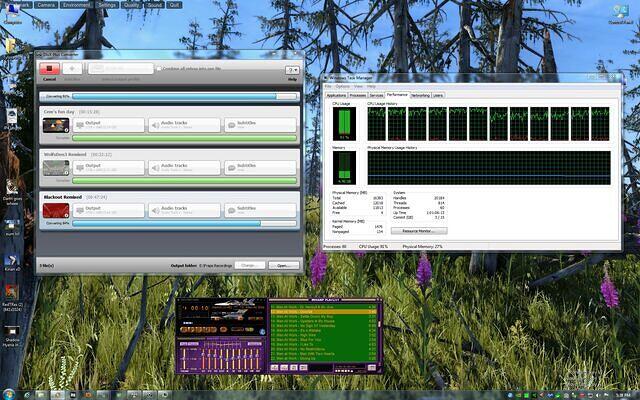Click the Resource Monitor button
640x400 pixels.
coord(424,230)
